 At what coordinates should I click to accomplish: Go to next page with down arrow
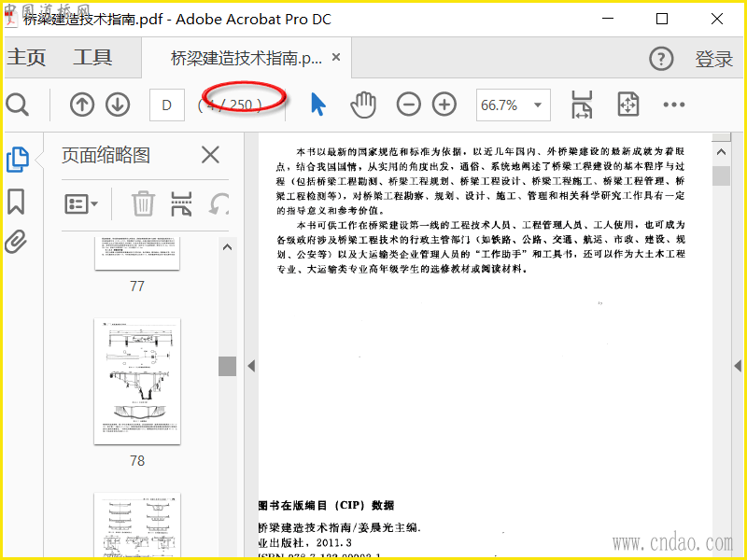(x=118, y=105)
